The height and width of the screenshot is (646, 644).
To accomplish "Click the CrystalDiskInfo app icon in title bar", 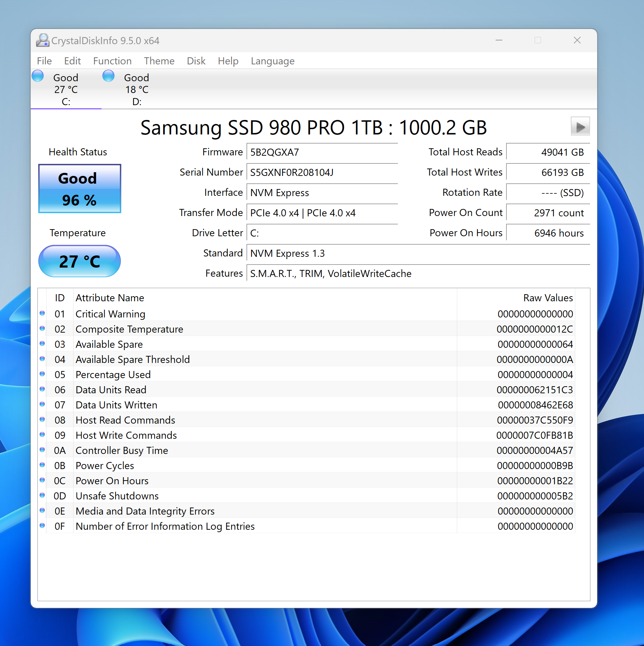I will 43,40.
